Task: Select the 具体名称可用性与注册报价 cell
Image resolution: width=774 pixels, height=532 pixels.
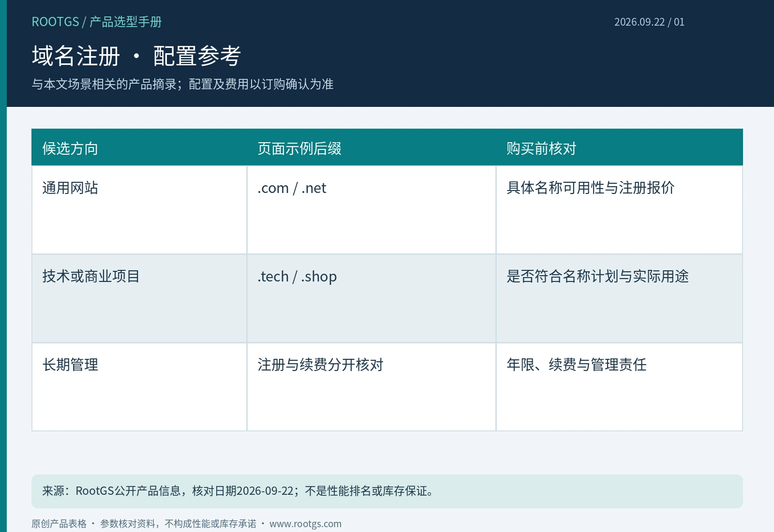Action: [x=619, y=210]
